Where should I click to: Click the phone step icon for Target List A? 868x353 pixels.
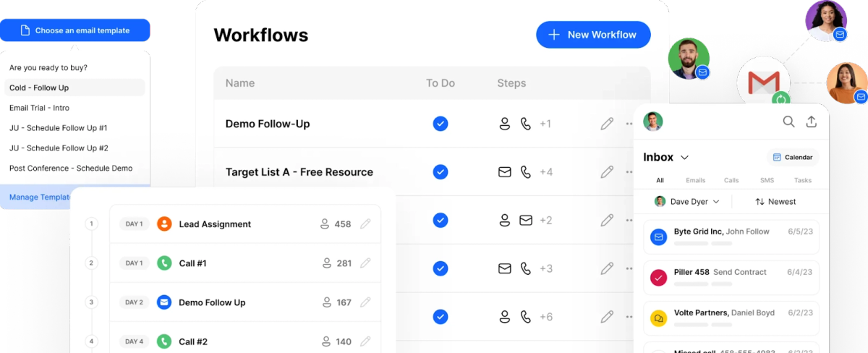[526, 172]
